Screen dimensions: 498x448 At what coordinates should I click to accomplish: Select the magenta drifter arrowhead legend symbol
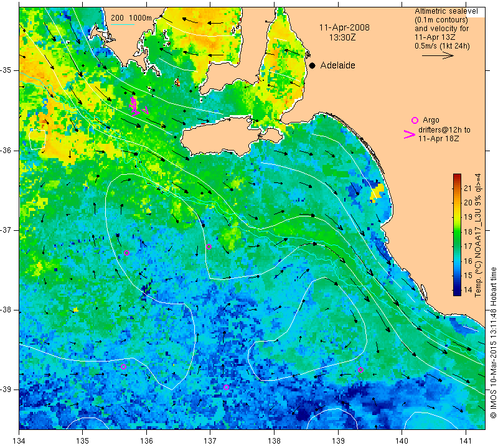(410, 134)
